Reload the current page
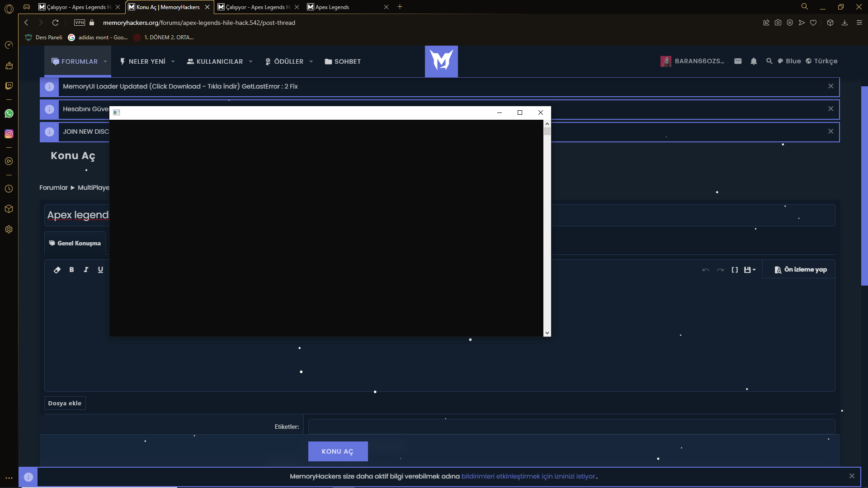 55,23
